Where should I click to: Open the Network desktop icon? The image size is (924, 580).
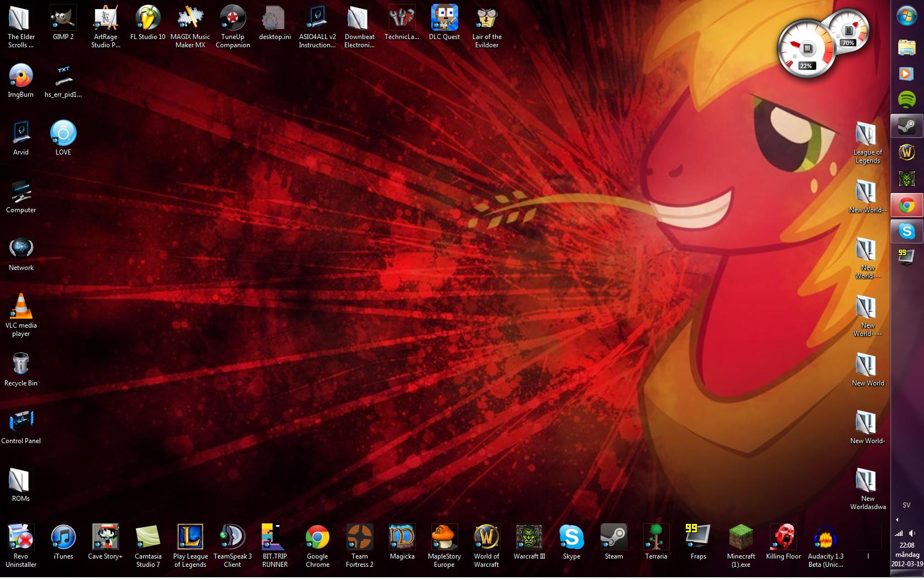tap(21, 255)
